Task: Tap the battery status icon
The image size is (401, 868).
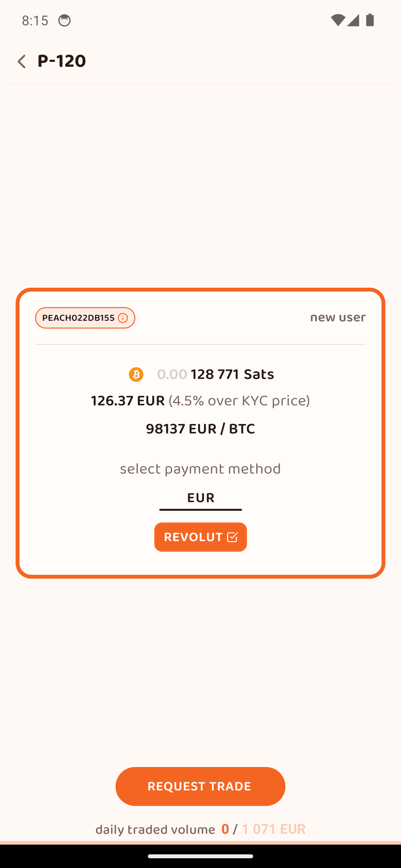Action: [x=370, y=21]
